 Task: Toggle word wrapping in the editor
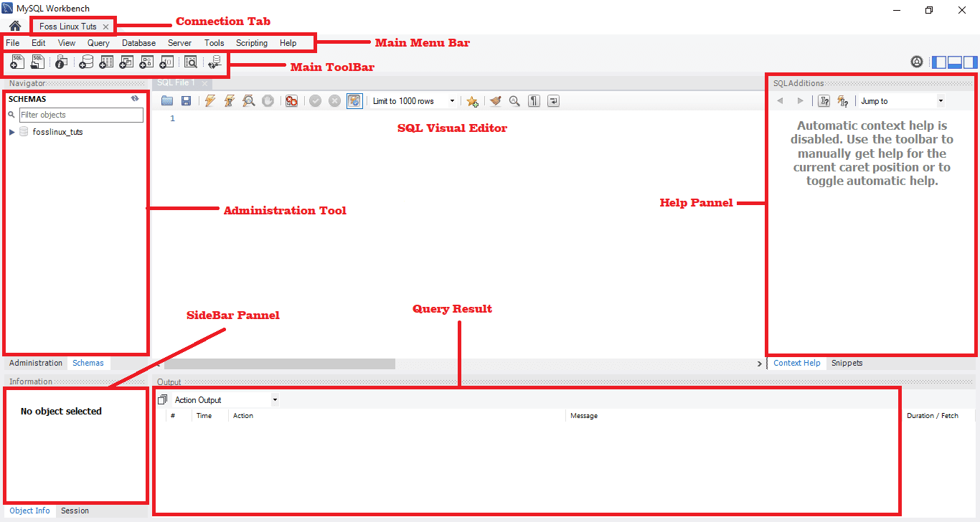(x=553, y=101)
